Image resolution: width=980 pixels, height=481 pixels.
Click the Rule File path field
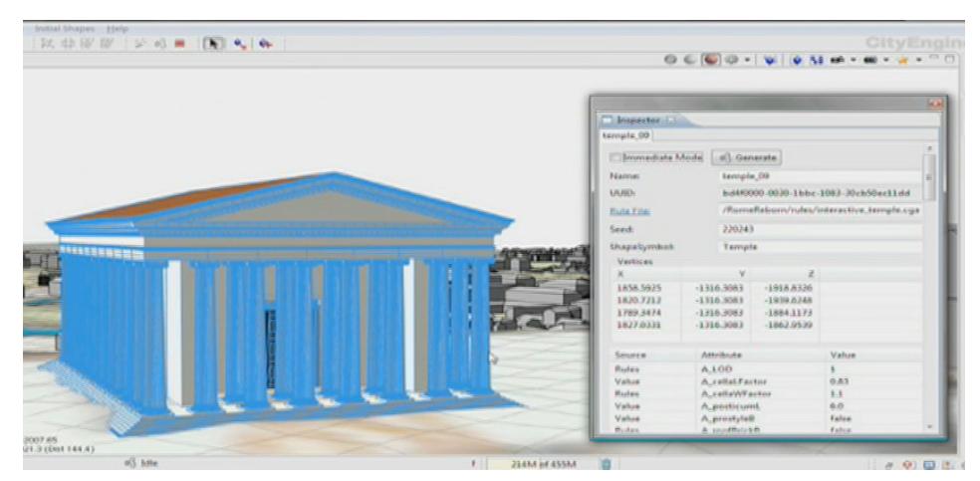(819, 211)
